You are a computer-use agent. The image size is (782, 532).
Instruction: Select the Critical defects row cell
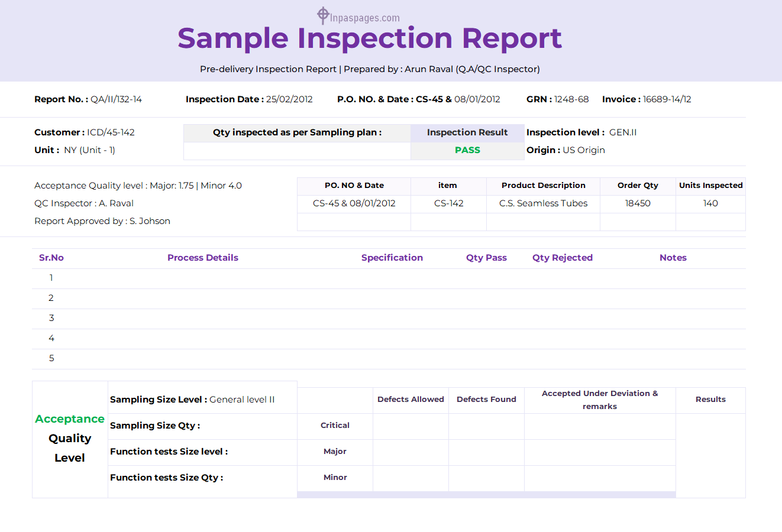pyautogui.click(x=335, y=425)
